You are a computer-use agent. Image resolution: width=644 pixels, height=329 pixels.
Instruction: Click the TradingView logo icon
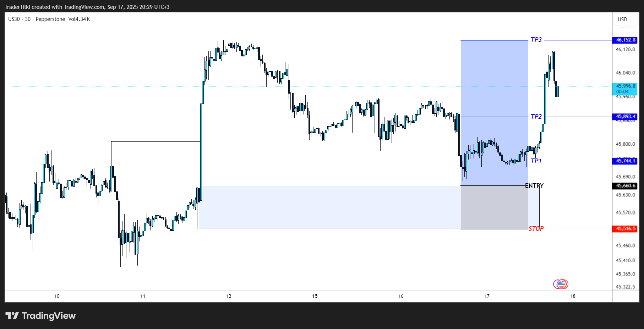[x=12, y=316]
